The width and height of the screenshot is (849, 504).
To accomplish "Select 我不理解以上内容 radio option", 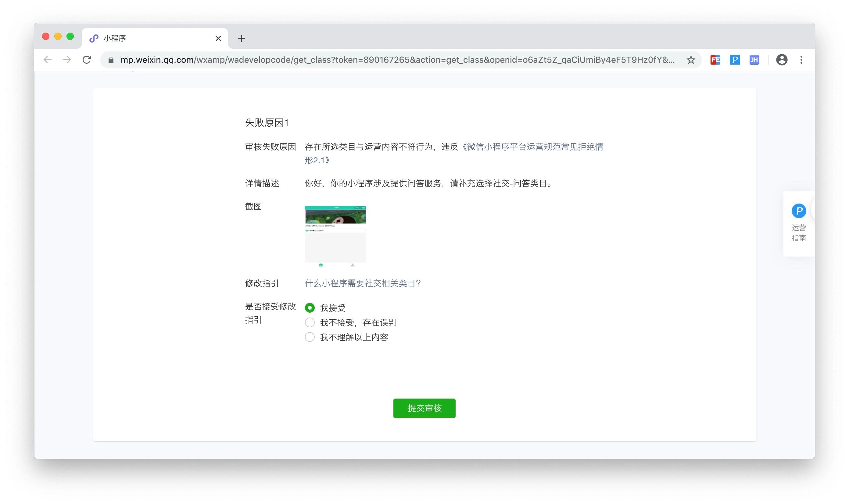I will pyautogui.click(x=310, y=337).
